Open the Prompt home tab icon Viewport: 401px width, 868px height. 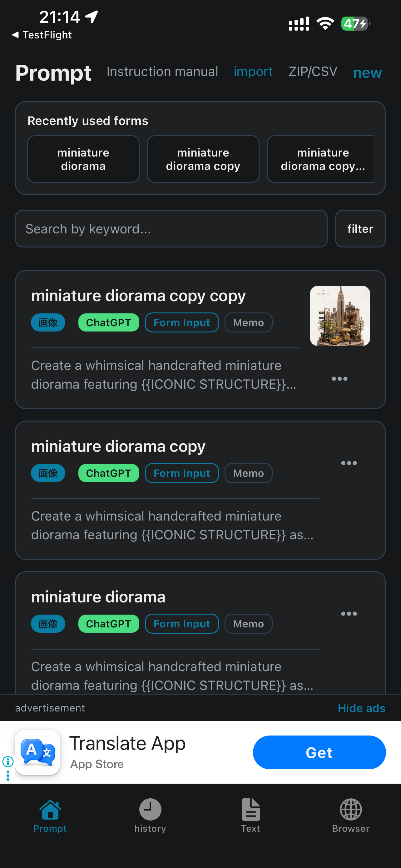point(50,809)
